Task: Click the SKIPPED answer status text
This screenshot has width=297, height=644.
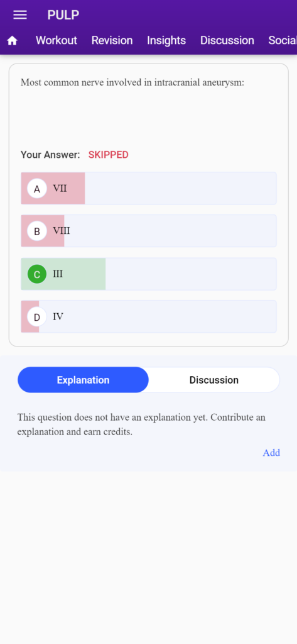Action: (108, 155)
